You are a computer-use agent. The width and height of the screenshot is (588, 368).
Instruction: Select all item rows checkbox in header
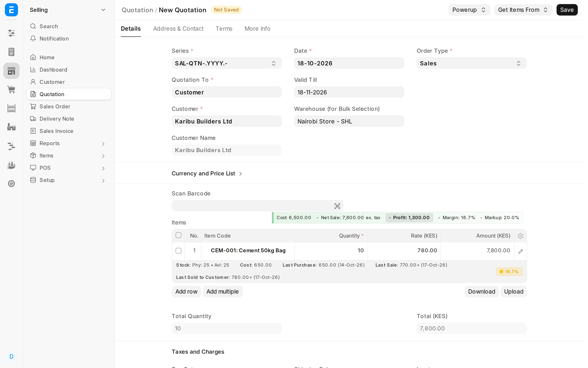178,235
